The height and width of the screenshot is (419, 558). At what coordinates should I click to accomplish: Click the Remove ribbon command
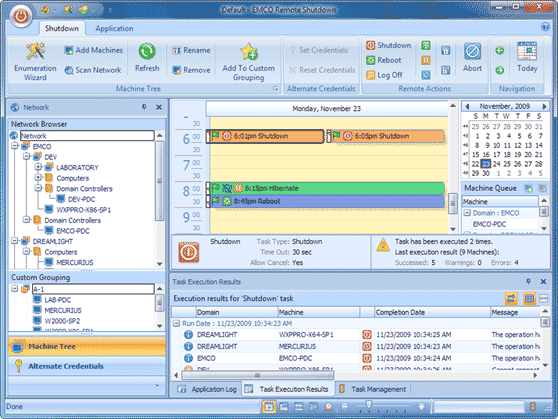point(191,70)
